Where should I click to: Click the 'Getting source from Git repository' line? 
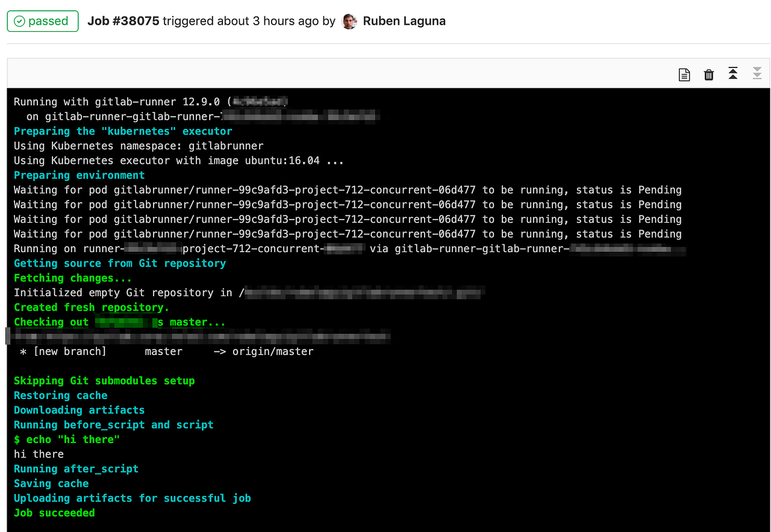point(119,263)
